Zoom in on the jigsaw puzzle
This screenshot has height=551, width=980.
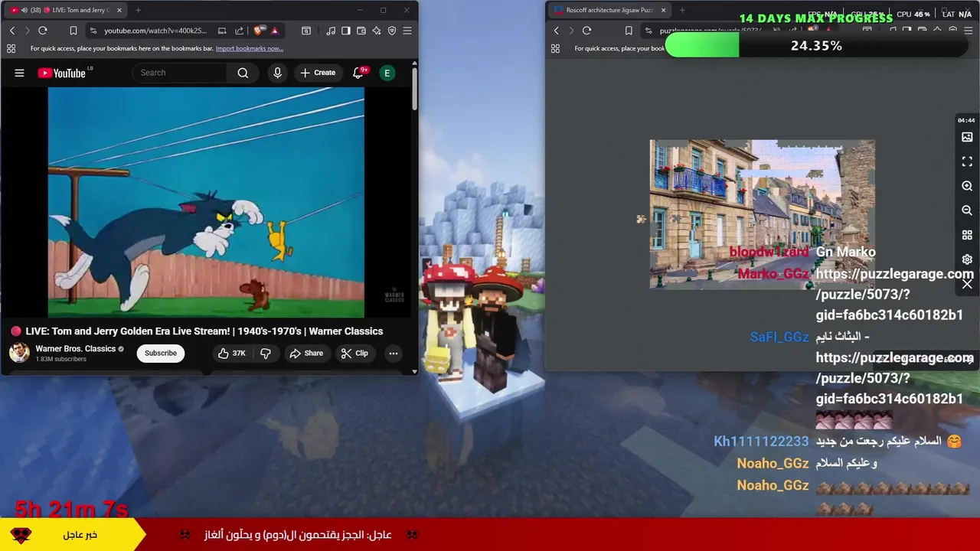click(x=967, y=186)
